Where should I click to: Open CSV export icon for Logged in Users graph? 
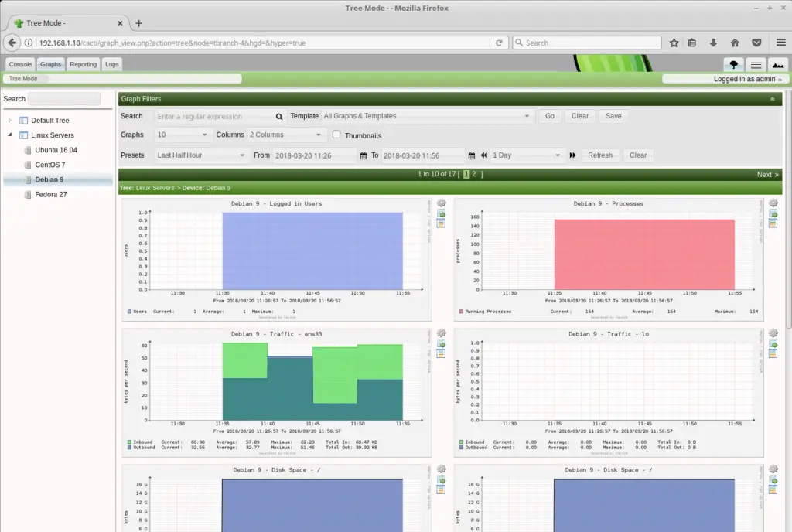(x=442, y=213)
